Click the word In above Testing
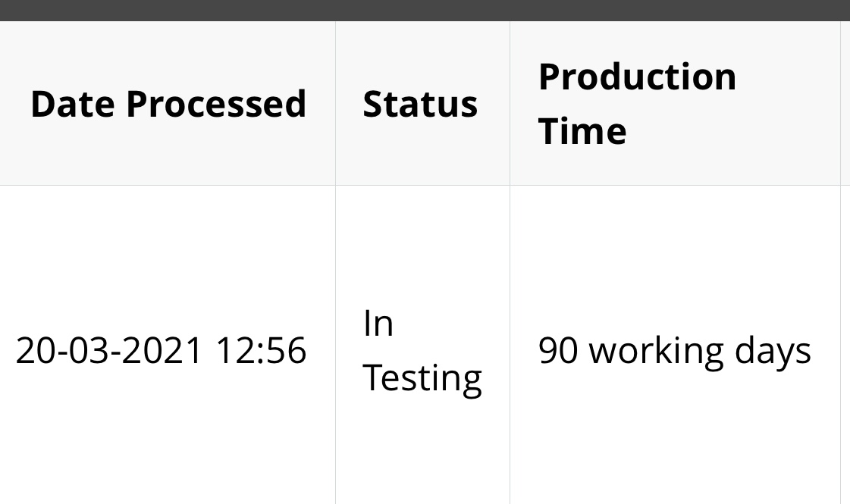Image resolution: width=850 pixels, height=504 pixels. [x=378, y=323]
